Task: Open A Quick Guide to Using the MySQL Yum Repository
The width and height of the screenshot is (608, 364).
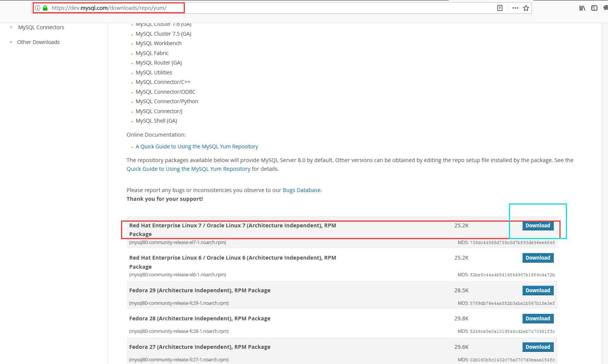Action: 197,147
